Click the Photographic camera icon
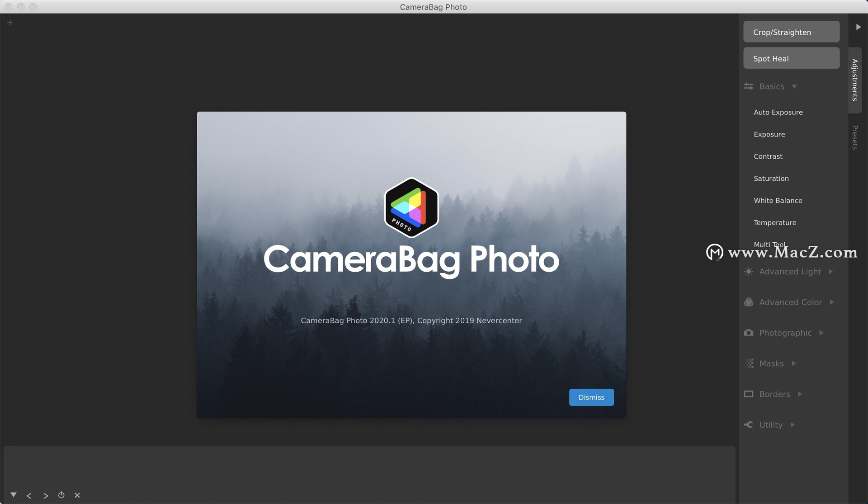The image size is (868, 504). click(749, 333)
